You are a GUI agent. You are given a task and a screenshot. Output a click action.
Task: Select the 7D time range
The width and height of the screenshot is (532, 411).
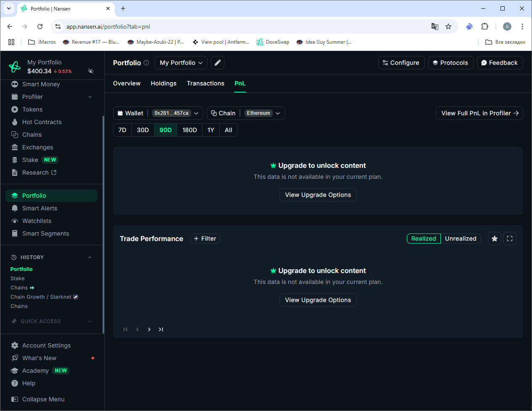point(122,130)
